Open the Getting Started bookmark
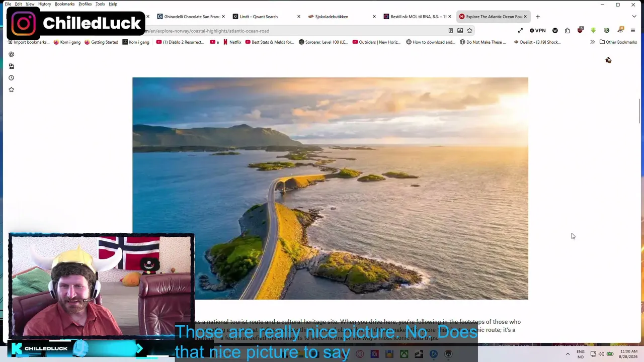The height and width of the screenshot is (362, 644). [101, 42]
